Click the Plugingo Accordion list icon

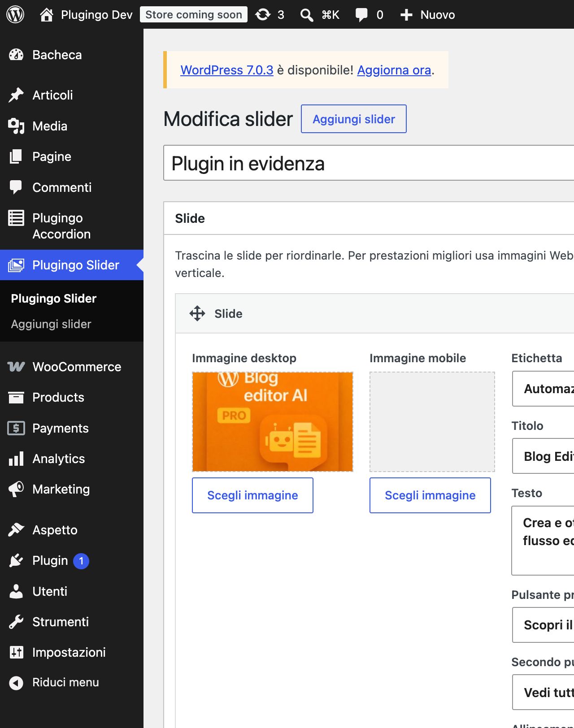(16, 218)
